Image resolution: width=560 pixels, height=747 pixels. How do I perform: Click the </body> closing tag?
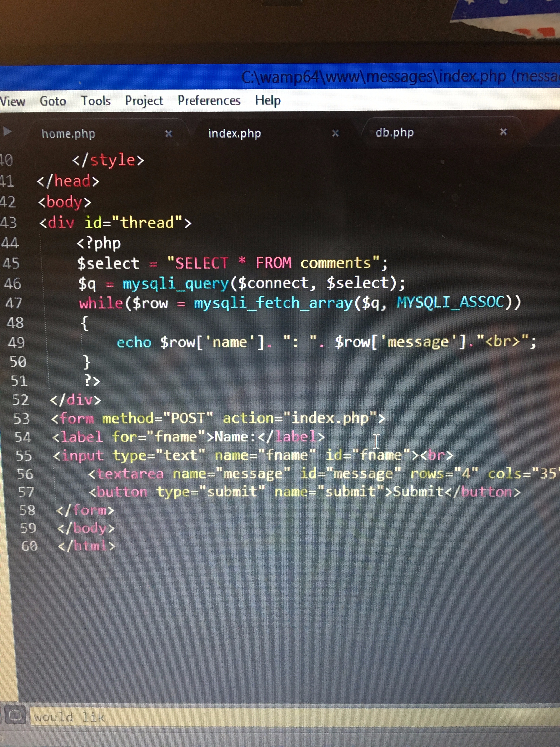[x=86, y=528]
